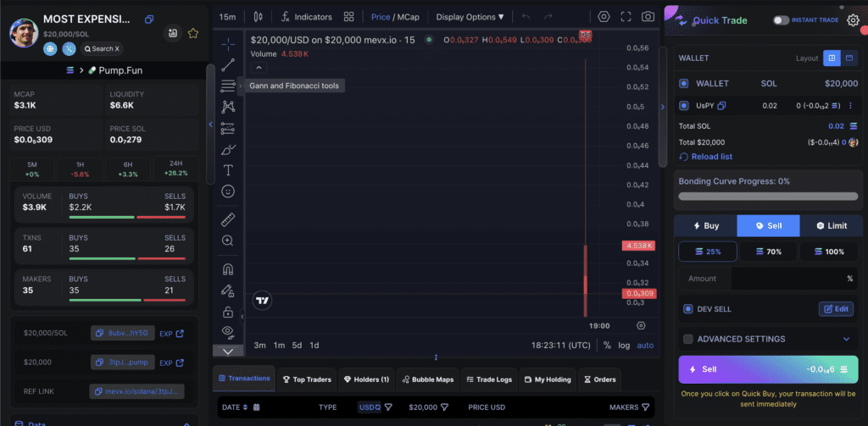Add token to favorites with star icon
This screenshot has width=868, height=426.
coord(192,33)
